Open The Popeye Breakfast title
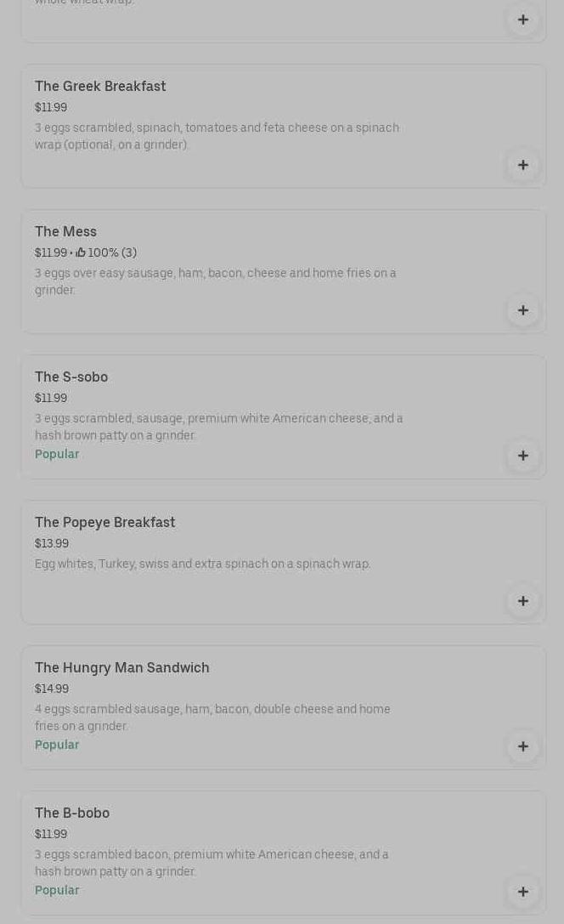564x924 pixels. click(104, 523)
